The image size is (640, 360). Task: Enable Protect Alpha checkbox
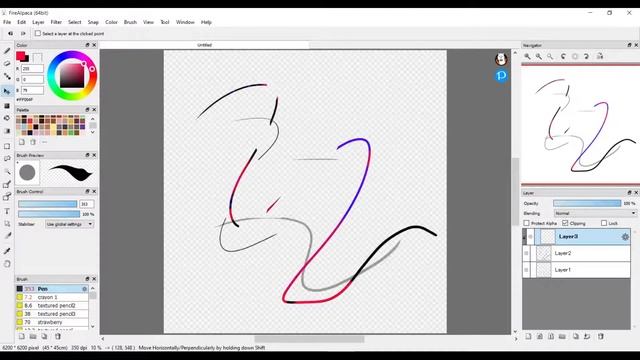[x=527, y=223]
